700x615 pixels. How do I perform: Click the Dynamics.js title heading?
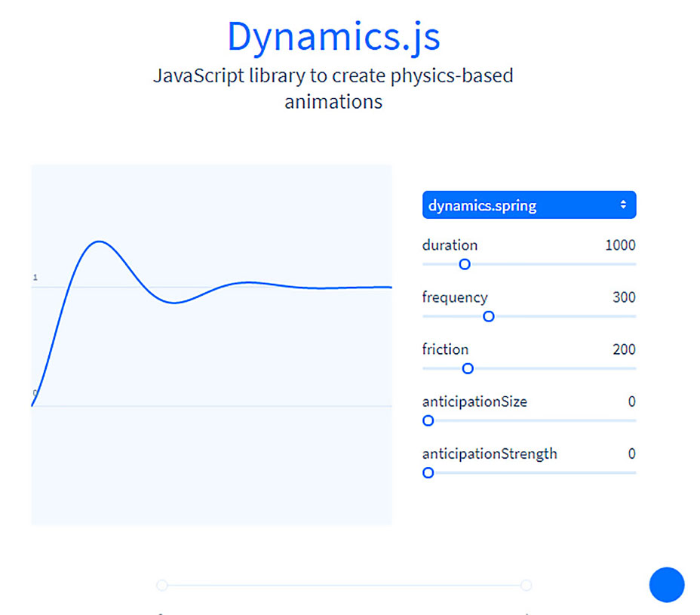click(333, 36)
